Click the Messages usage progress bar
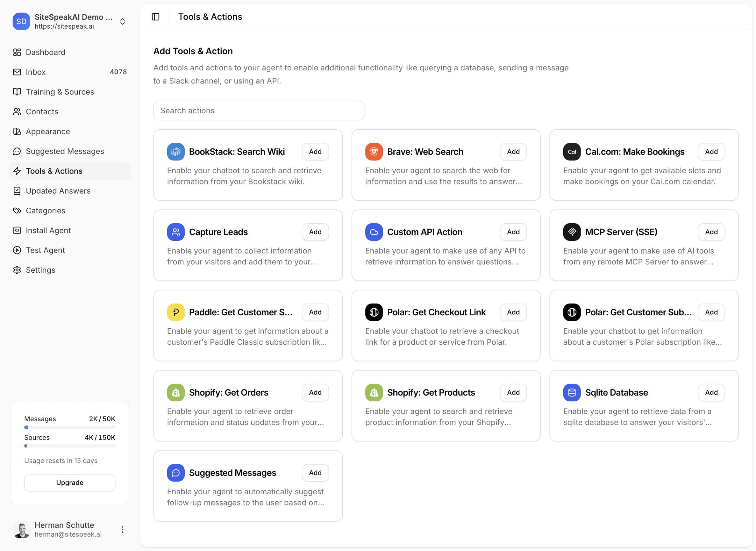 [x=70, y=427]
